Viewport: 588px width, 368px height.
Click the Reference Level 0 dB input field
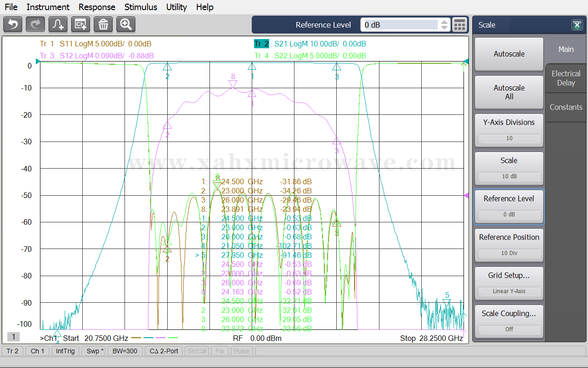(x=400, y=25)
